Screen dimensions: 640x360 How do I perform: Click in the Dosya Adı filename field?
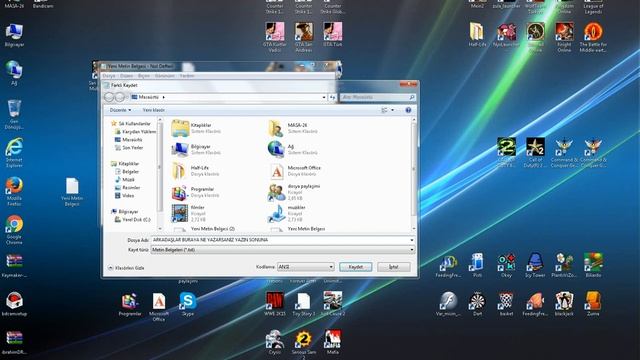point(280,240)
